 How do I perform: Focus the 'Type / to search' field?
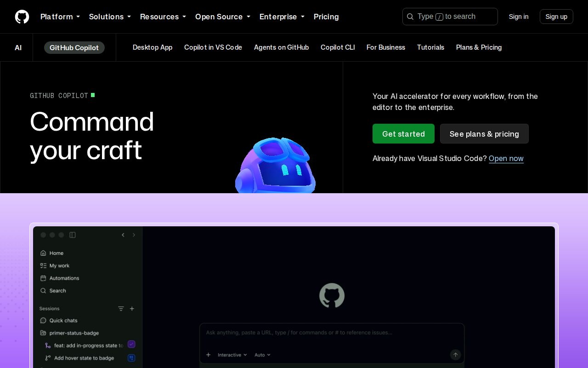[450, 17]
